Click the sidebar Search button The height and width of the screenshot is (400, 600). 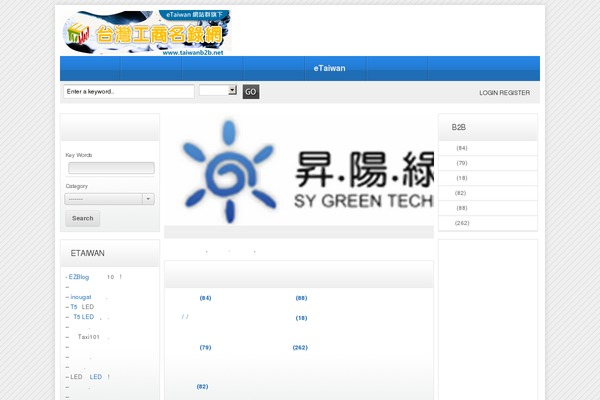pos(83,218)
